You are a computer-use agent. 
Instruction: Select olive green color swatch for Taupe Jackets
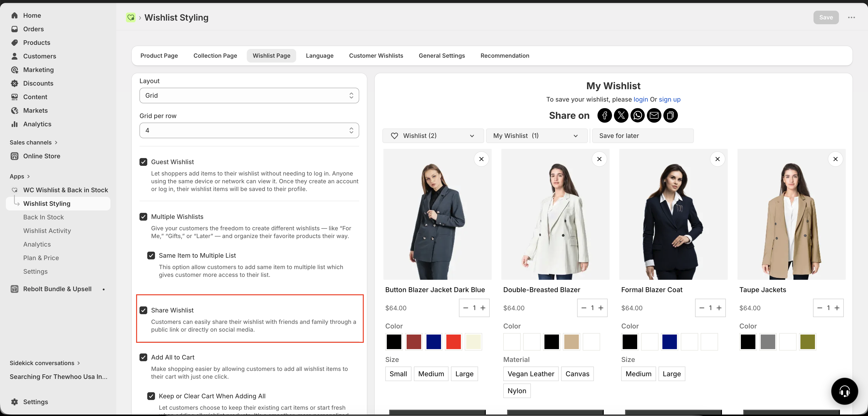click(807, 342)
